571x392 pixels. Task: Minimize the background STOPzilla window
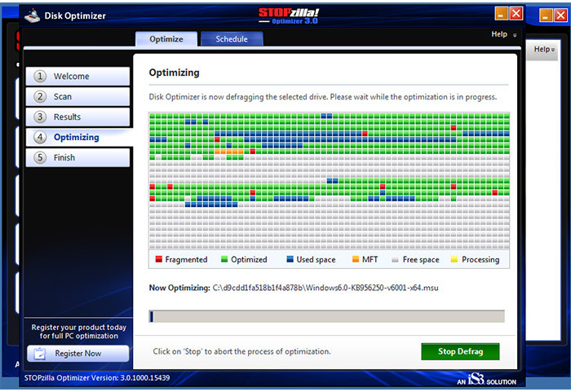pos(546,15)
